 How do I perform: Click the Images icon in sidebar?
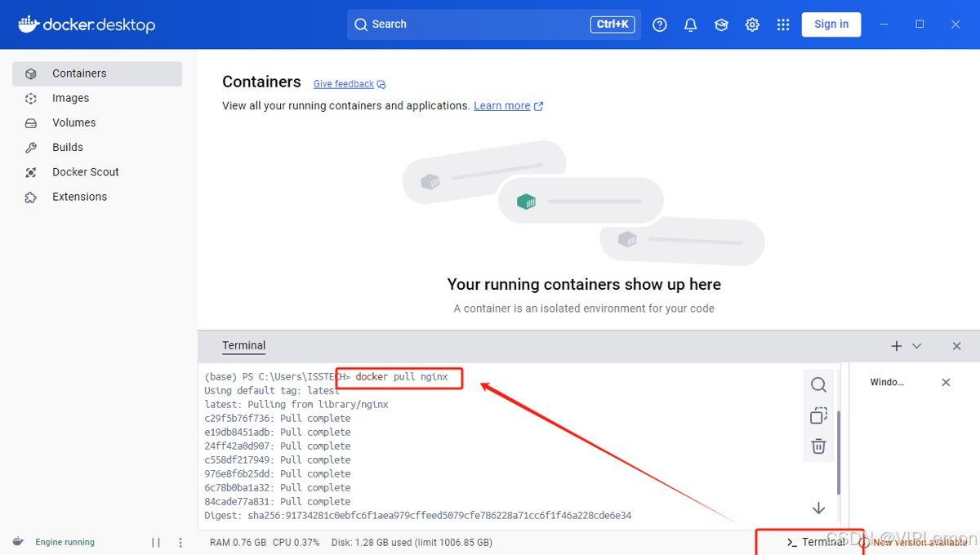click(x=31, y=98)
